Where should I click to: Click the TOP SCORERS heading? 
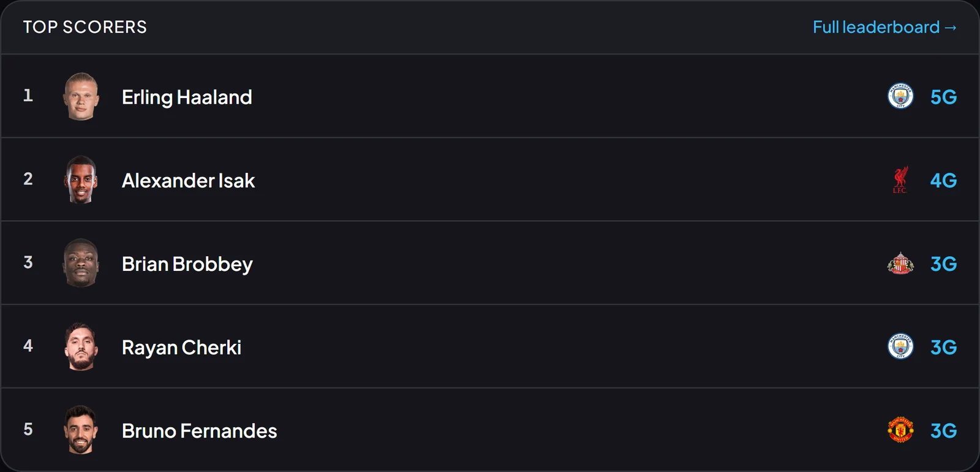[85, 27]
